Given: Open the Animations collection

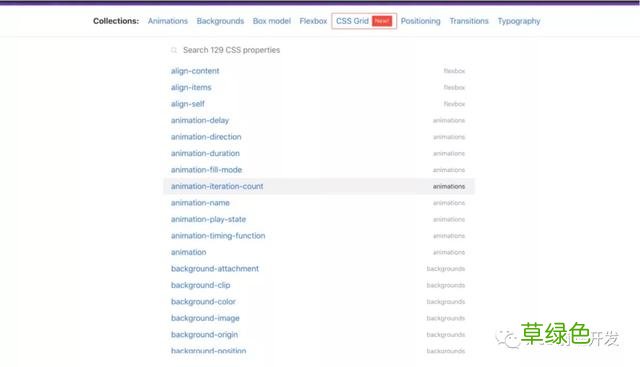Looking at the screenshot, I should (168, 21).
